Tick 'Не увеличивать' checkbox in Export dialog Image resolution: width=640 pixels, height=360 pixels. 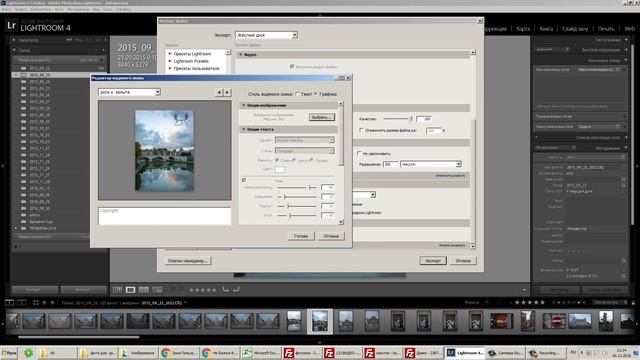pyautogui.click(x=359, y=153)
